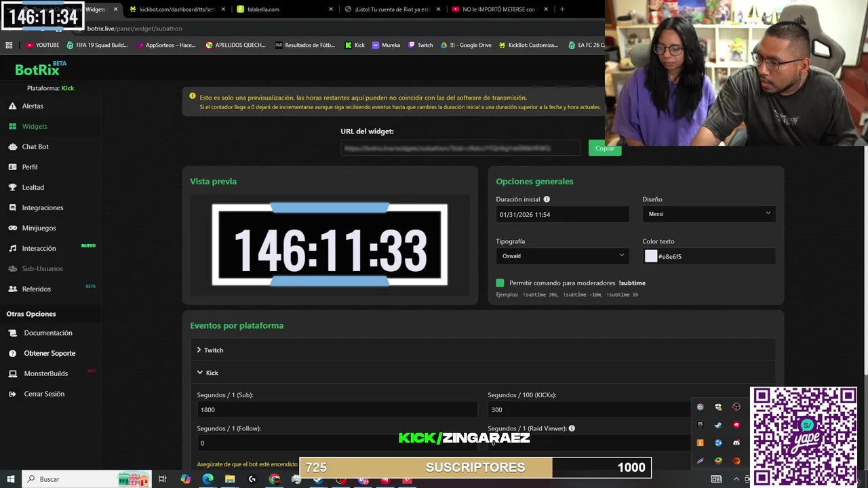This screenshot has height=488, width=868.
Task: Open the Minijuegos gamepad icon
Action: 12,228
